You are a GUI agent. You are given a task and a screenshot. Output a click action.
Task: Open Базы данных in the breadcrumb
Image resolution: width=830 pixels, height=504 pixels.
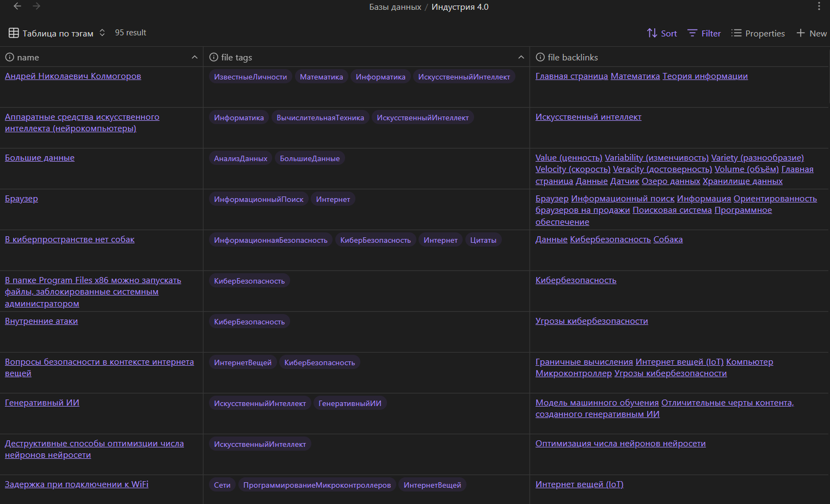tap(395, 7)
